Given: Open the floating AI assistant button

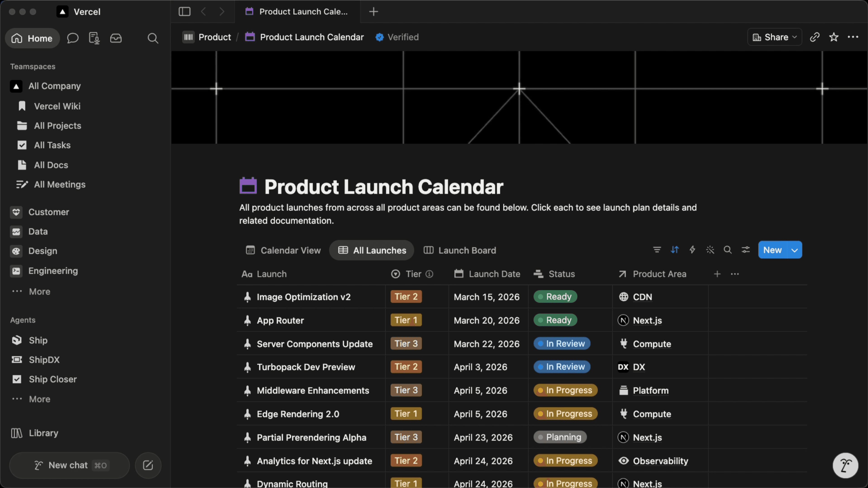Looking at the screenshot, I should [845, 465].
